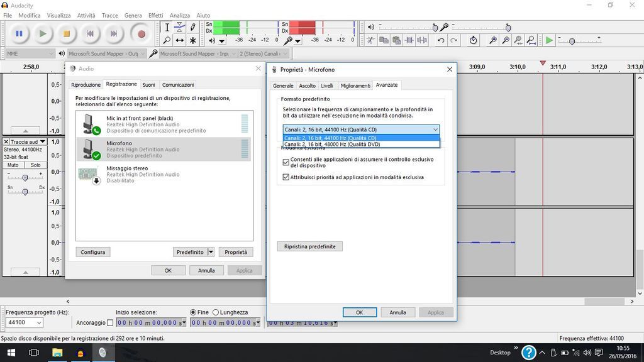Select the Draw pencil tool
This screenshot has width=644, height=362.
click(193, 27)
